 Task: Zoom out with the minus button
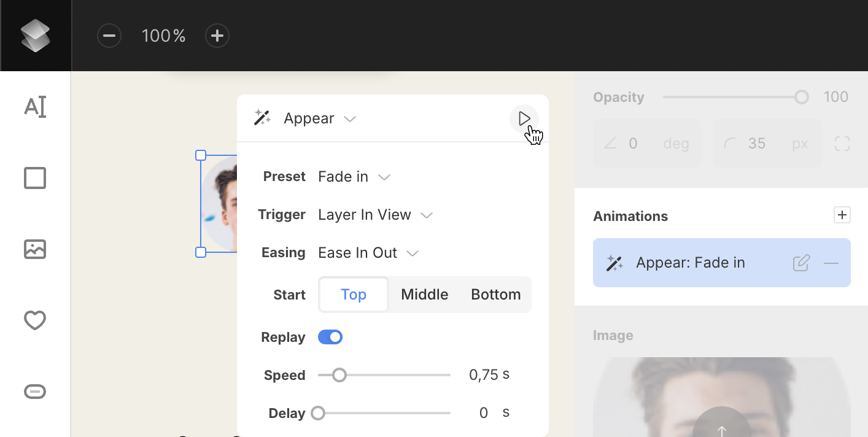[x=109, y=36]
